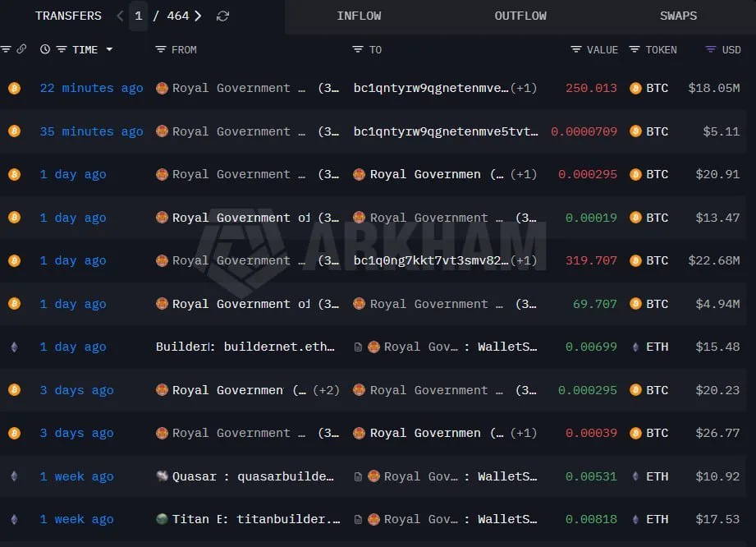This screenshot has height=547, width=756.
Task: Refresh the transfers list
Action: (x=222, y=16)
